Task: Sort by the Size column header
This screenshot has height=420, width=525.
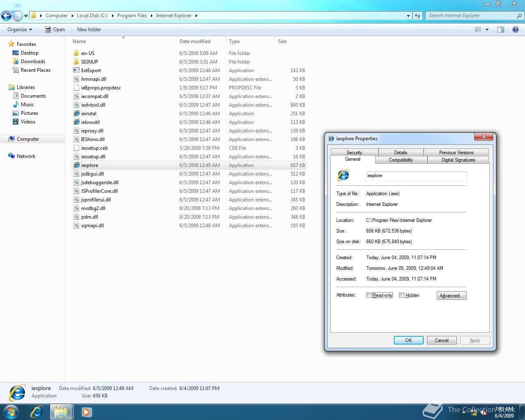Action: point(292,41)
